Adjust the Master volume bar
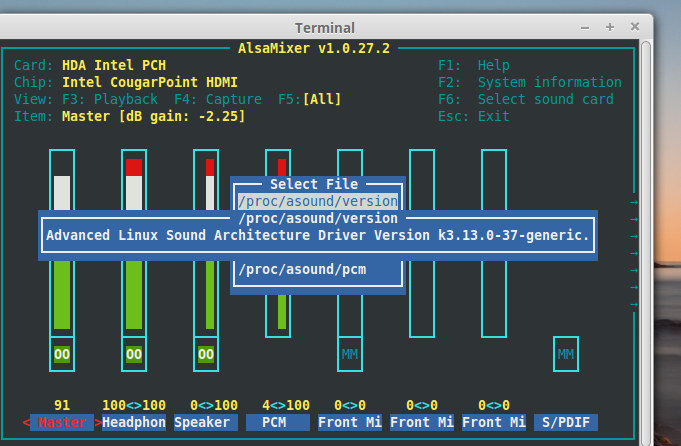The height and width of the screenshot is (446, 681). tap(62, 243)
